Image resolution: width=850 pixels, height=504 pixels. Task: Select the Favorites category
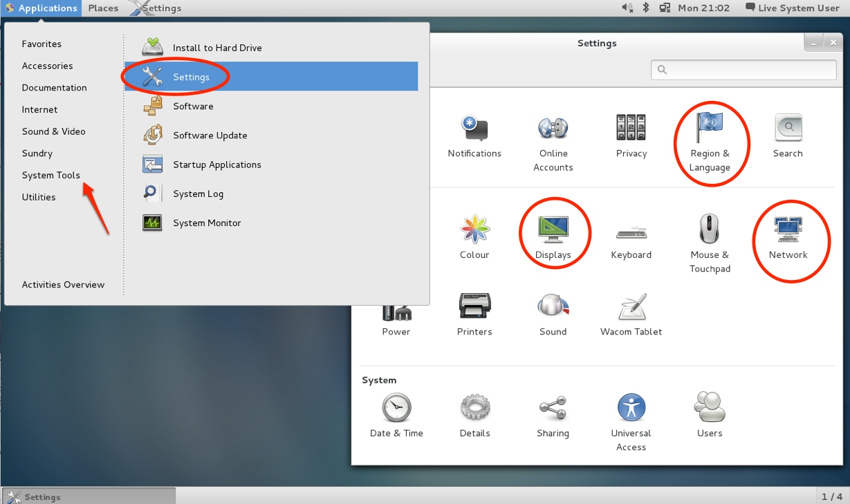[41, 44]
